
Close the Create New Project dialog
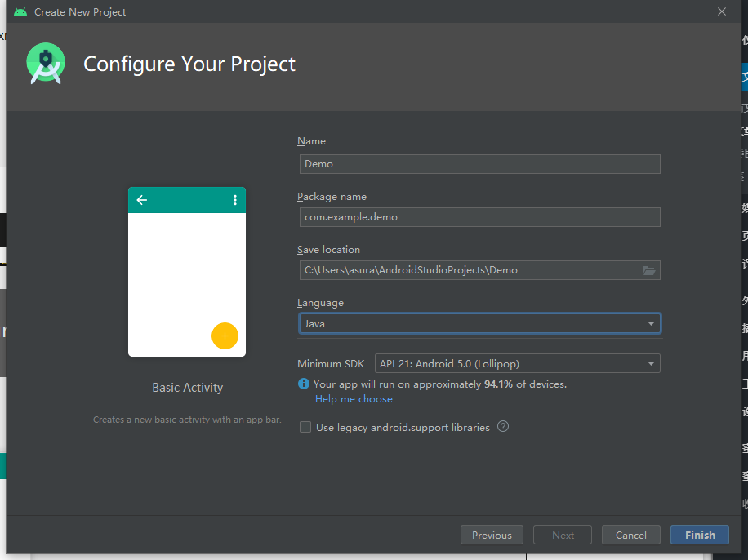pos(722,11)
